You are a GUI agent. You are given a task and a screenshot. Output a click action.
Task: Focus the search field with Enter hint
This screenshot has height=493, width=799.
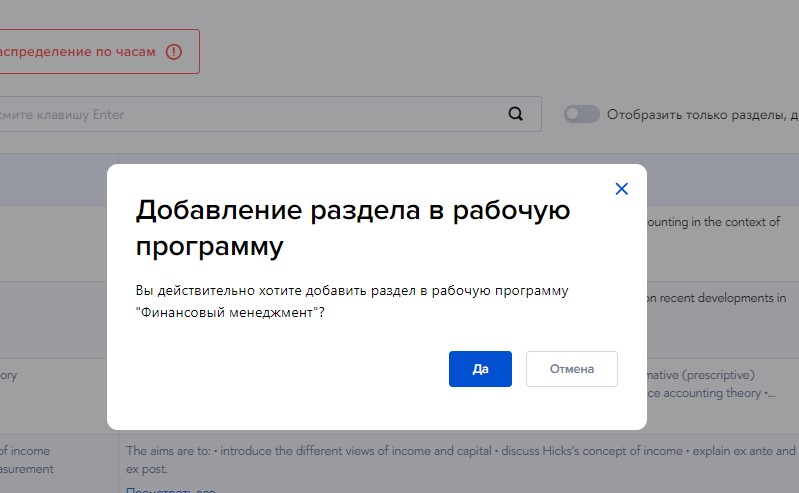tap(250, 114)
